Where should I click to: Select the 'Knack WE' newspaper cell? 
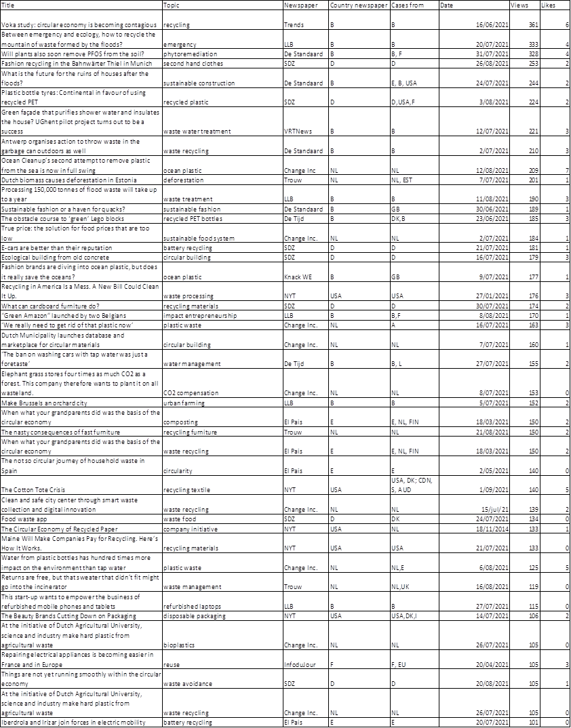[x=306, y=272]
